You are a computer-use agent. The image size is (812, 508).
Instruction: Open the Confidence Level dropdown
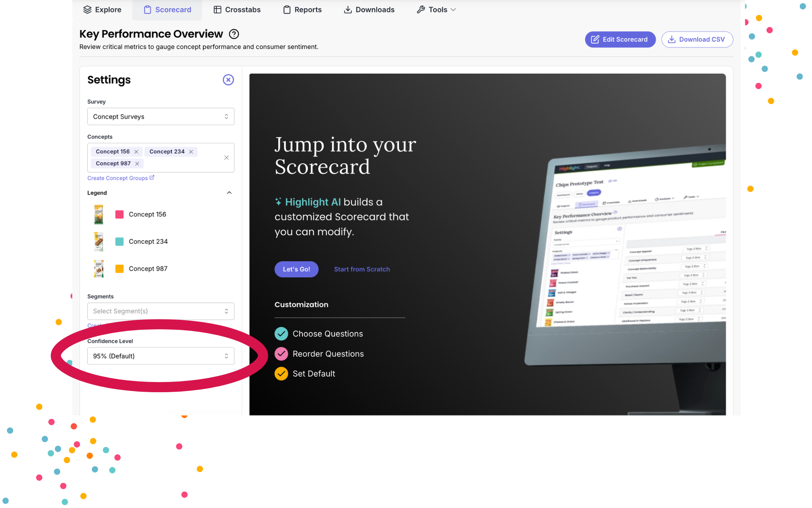pyautogui.click(x=161, y=356)
